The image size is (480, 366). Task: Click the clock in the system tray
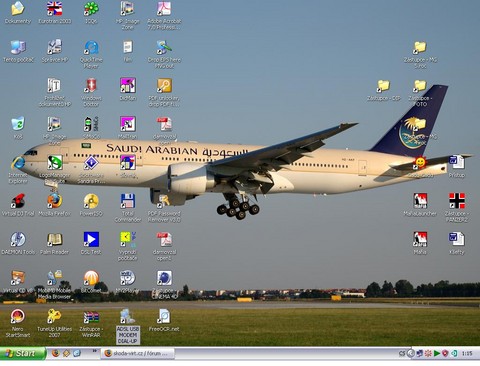(467, 353)
